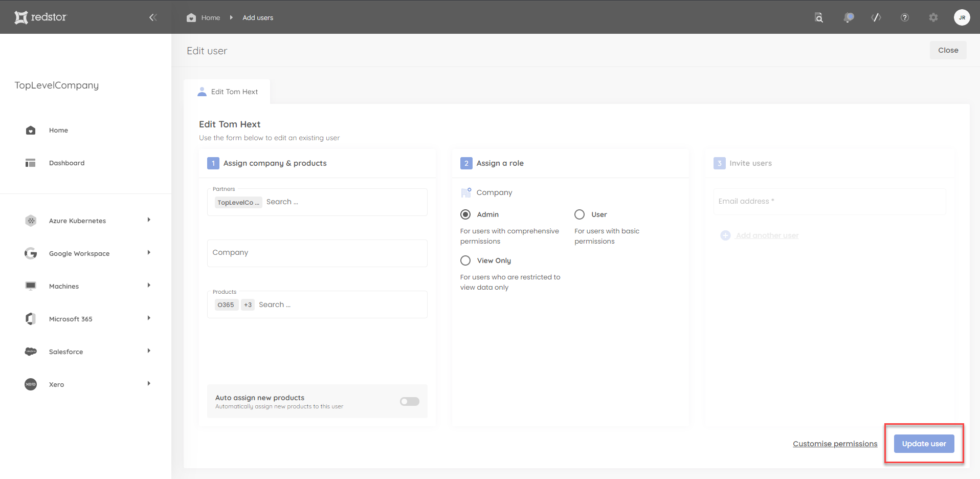This screenshot has height=479, width=980.
Task: Click the Google Workspace menu label
Action: (79, 253)
